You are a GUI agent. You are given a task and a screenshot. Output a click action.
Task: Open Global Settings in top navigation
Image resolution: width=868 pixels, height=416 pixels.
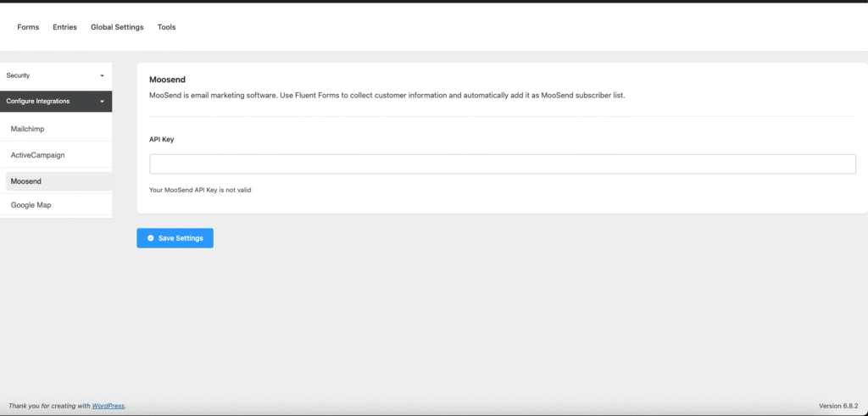117,27
